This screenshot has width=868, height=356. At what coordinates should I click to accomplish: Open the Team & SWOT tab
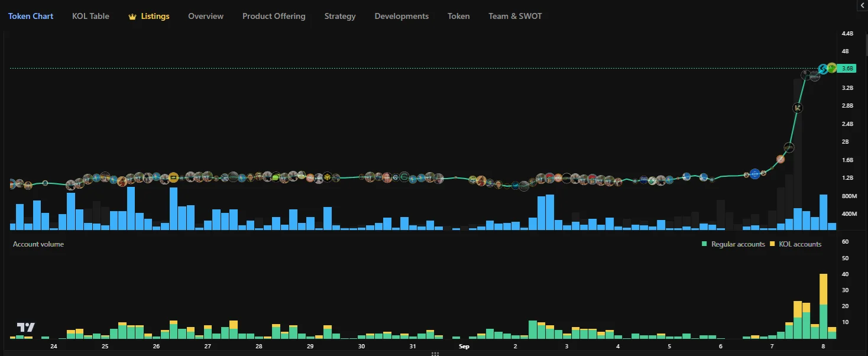click(515, 16)
